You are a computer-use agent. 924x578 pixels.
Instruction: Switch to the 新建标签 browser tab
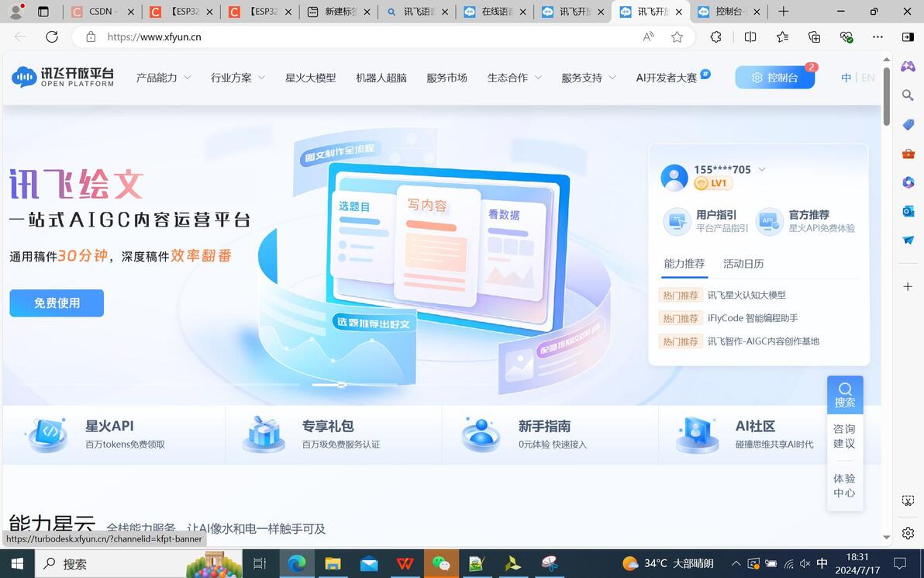(340, 11)
